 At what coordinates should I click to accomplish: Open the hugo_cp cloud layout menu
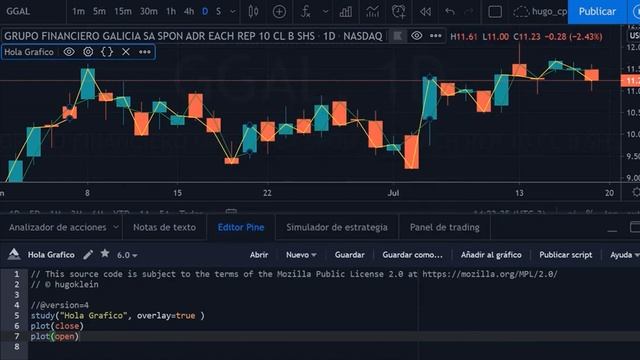click(x=540, y=11)
